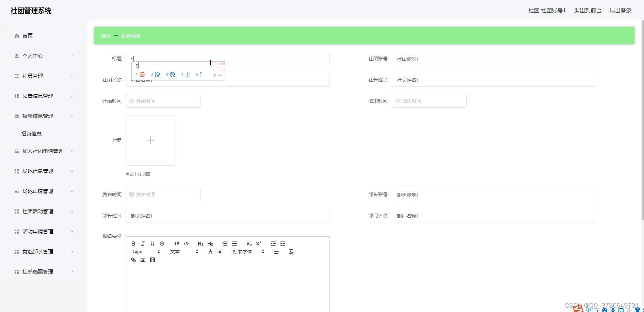Expand 场地信息管理 sidebar menu
644x312 pixels.
[x=44, y=171]
